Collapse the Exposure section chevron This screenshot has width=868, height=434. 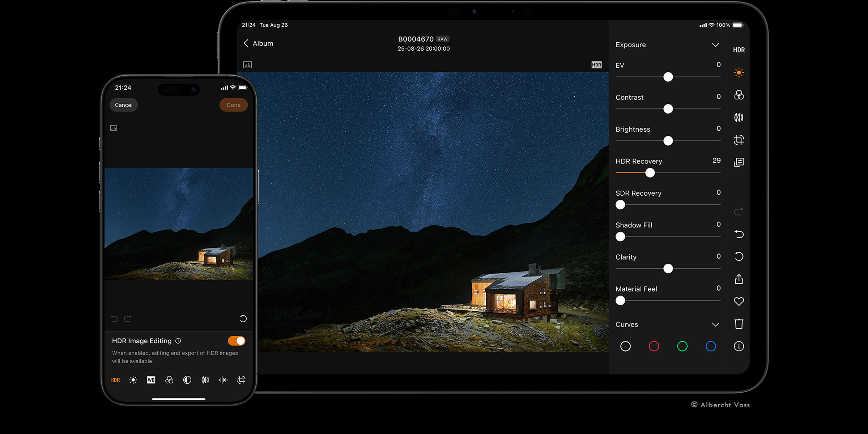coord(715,45)
